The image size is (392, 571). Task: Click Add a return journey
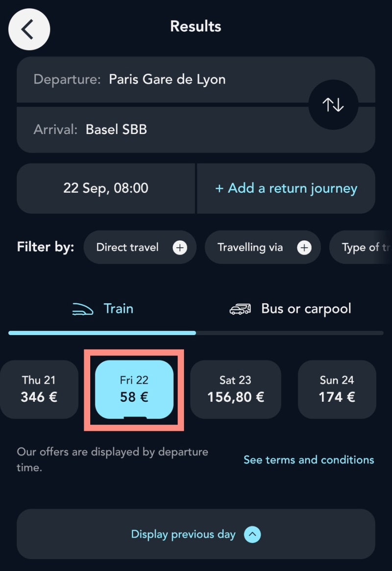[286, 188]
